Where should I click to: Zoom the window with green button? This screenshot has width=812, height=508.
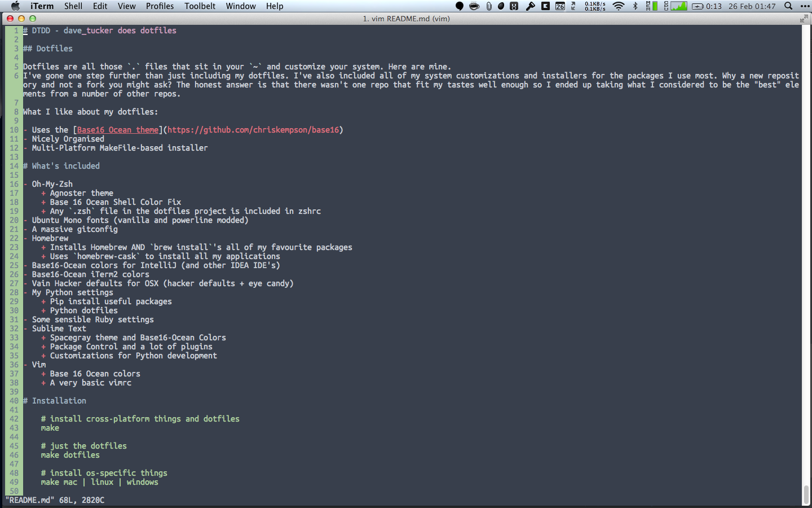point(33,19)
